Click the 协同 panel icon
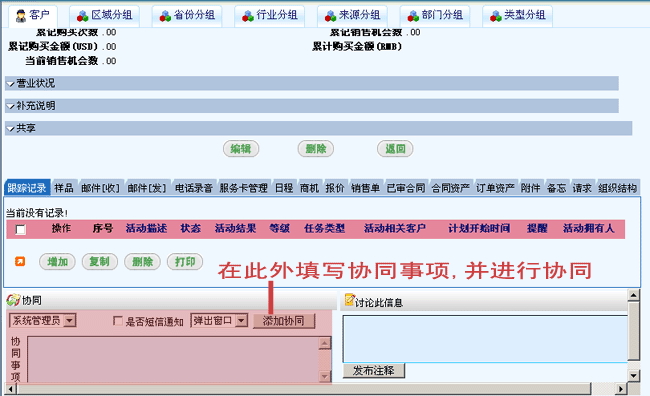Viewport: 650px width, 396px height. (x=13, y=300)
